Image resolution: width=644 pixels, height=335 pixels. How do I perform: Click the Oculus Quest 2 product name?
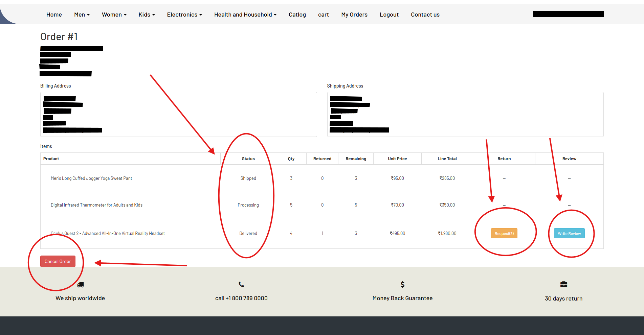(108, 234)
